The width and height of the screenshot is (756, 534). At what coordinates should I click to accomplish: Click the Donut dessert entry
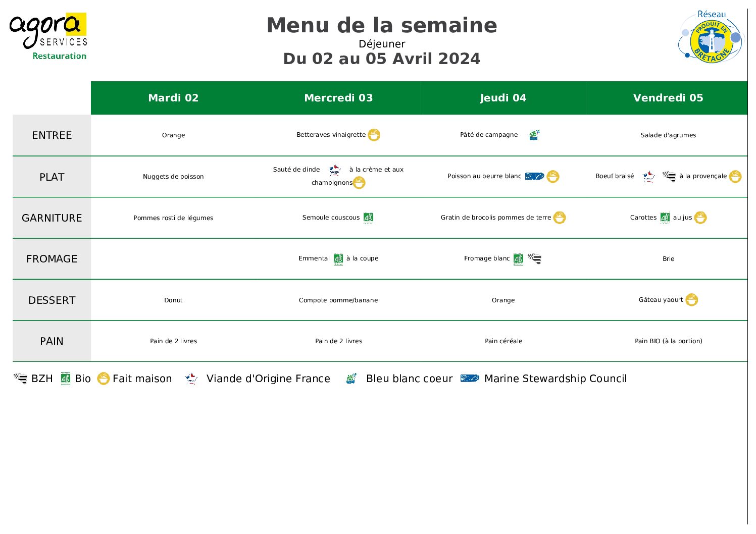[x=173, y=300]
